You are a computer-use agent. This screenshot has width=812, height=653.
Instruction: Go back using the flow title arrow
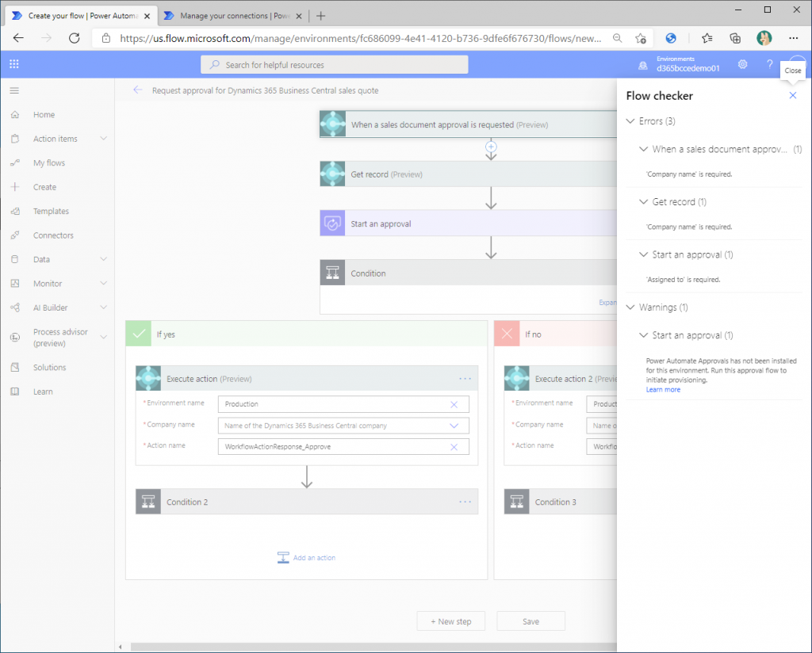[x=137, y=90]
